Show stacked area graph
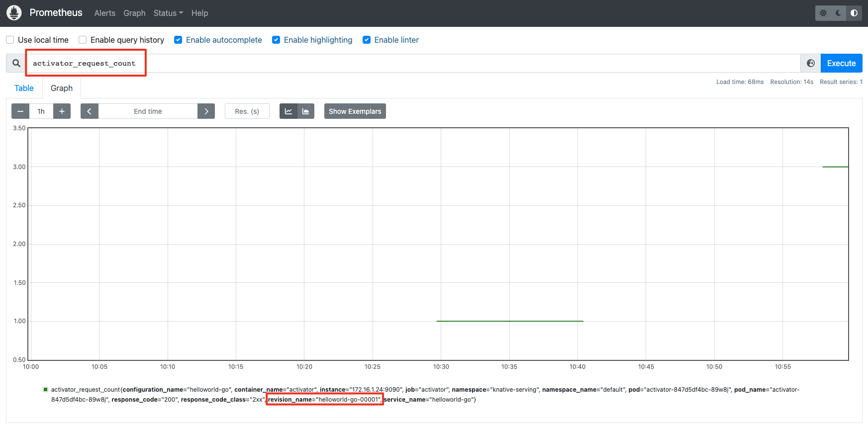The width and height of the screenshot is (868, 427). click(x=305, y=111)
